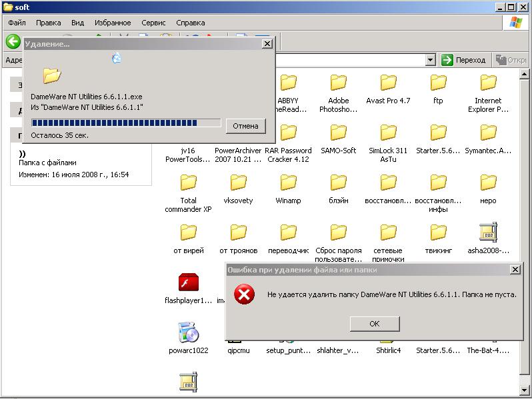Open the Файл menu
Viewport: 532px width, 399px height.
coord(17,23)
